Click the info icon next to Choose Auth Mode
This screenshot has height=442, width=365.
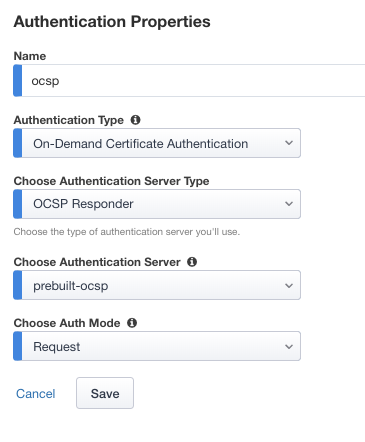pyautogui.click(x=132, y=323)
